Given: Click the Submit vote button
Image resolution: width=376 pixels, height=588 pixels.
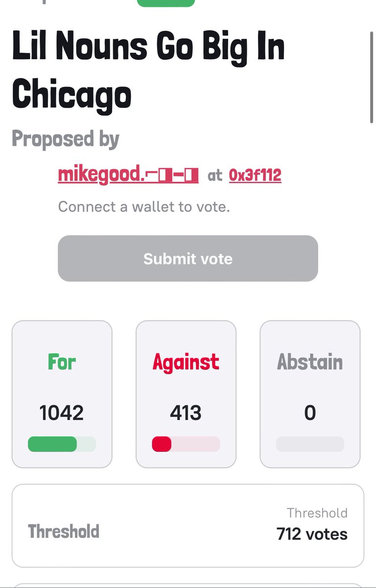Looking at the screenshot, I should (x=188, y=258).
